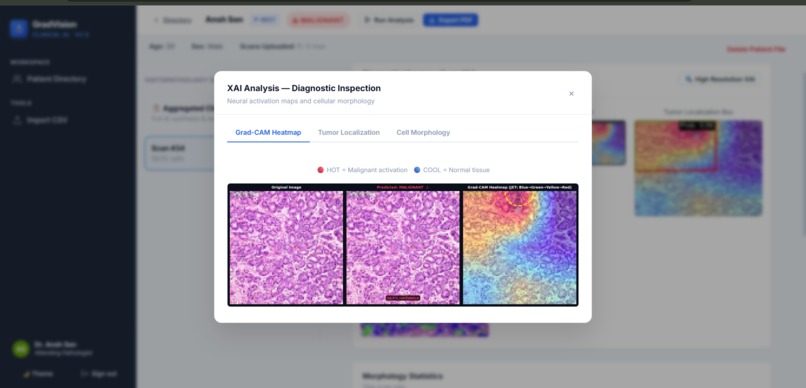Image resolution: width=806 pixels, height=388 pixels.
Task: Click the red MALIGNANT status badge
Action: pyautogui.click(x=318, y=20)
